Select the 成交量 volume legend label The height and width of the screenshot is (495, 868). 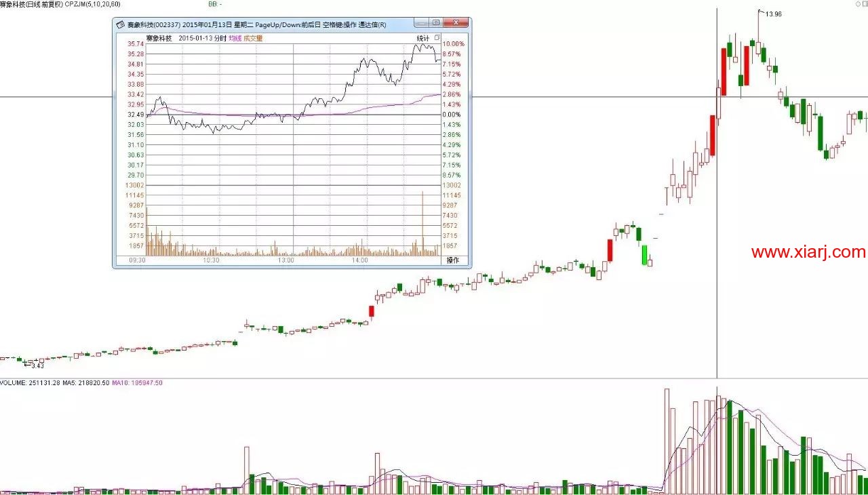[x=253, y=38]
